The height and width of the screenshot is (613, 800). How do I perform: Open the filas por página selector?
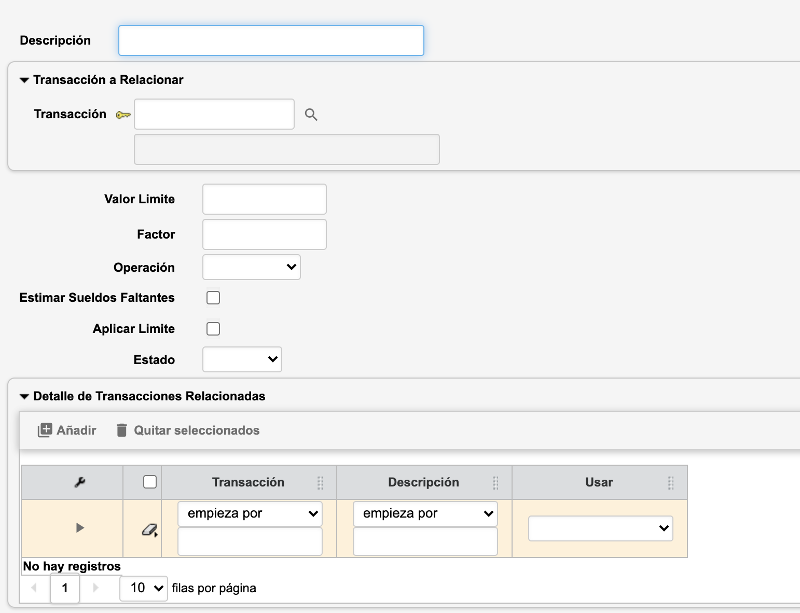coord(143,589)
